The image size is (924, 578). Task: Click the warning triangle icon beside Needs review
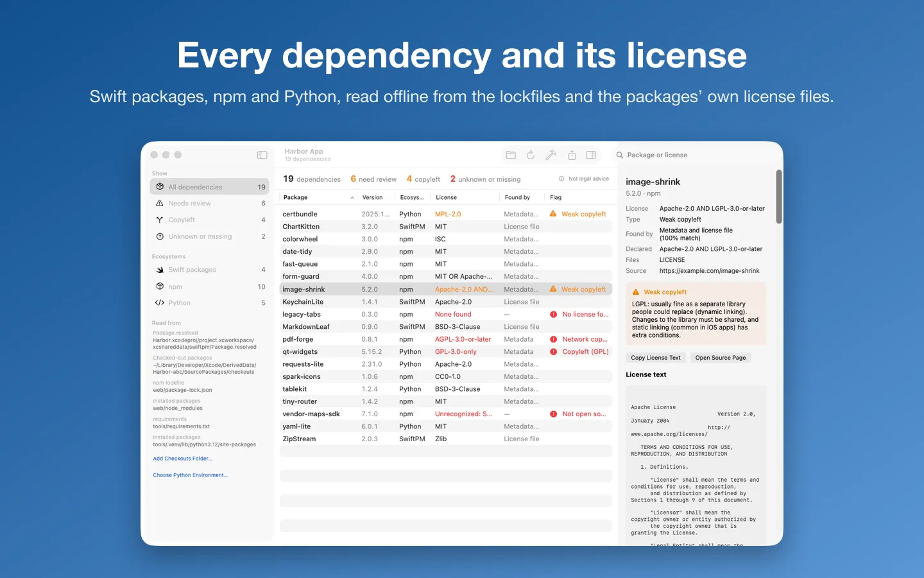point(160,203)
